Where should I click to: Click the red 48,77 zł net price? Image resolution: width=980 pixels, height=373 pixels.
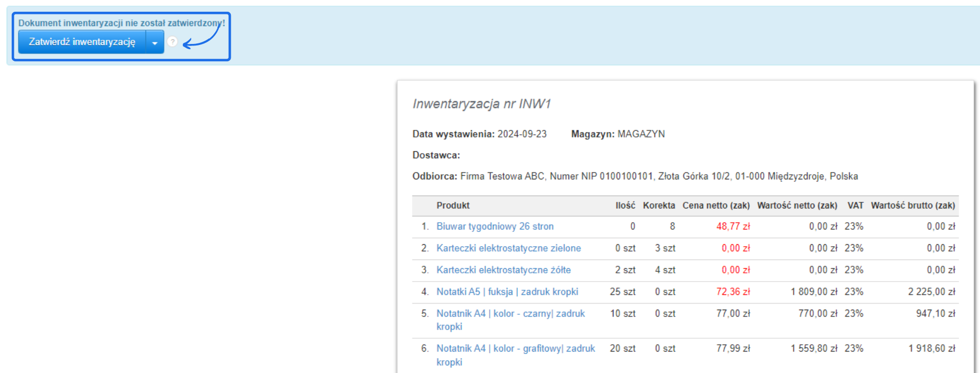(733, 226)
